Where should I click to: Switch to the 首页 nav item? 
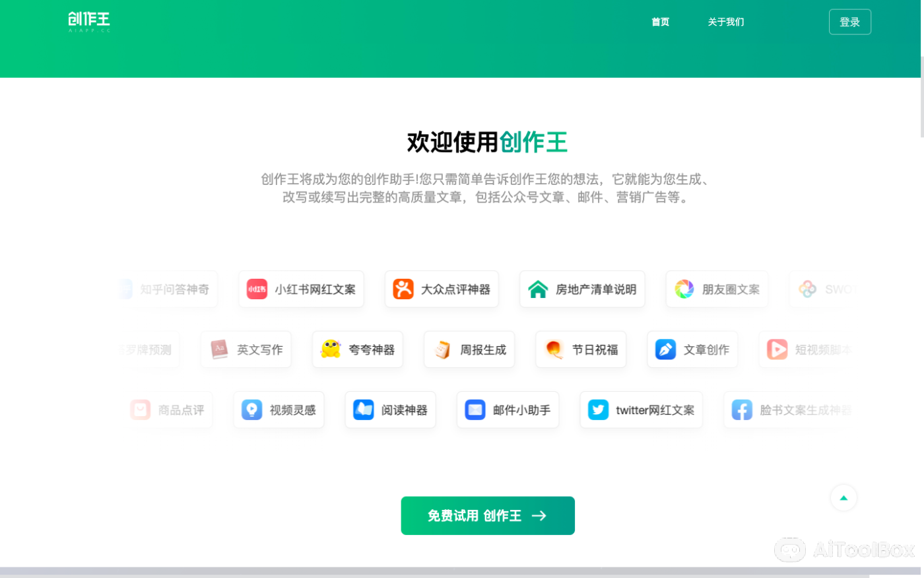pyautogui.click(x=660, y=22)
